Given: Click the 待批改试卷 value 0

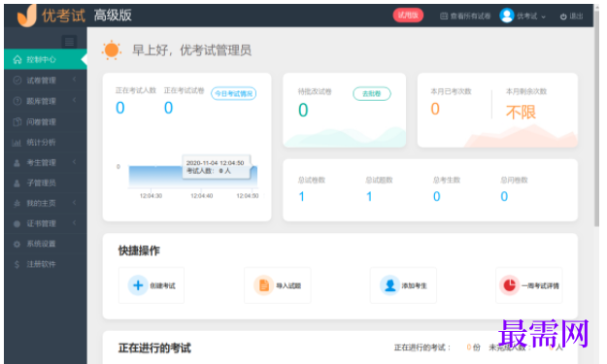Looking at the screenshot, I should point(303,111).
